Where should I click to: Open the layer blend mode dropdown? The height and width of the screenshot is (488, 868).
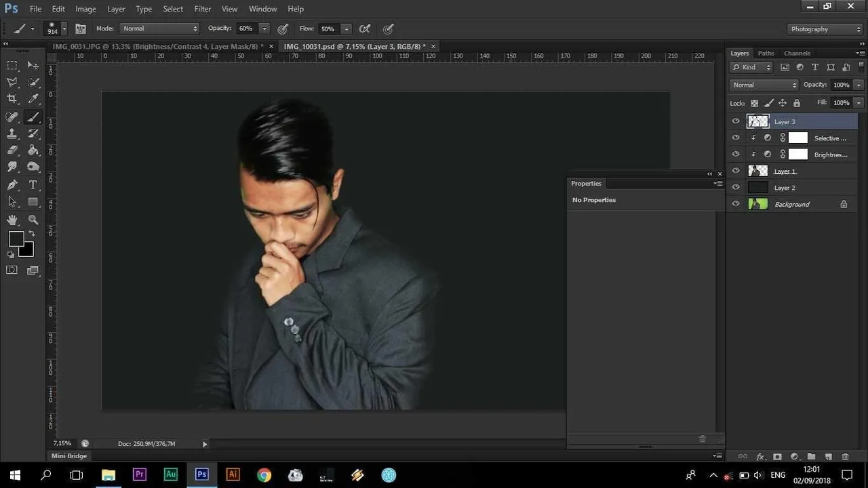click(x=764, y=85)
